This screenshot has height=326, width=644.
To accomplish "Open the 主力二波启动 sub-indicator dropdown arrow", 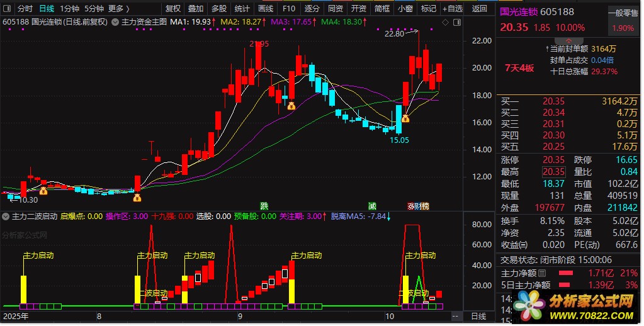I will tap(6, 216).
